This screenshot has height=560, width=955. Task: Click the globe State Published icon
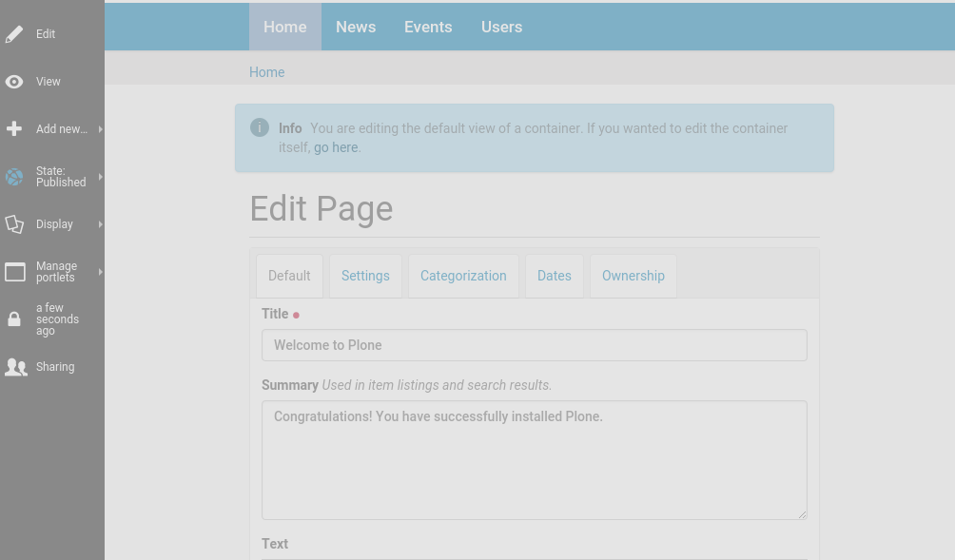pyautogui.click(x=14, y=177)
